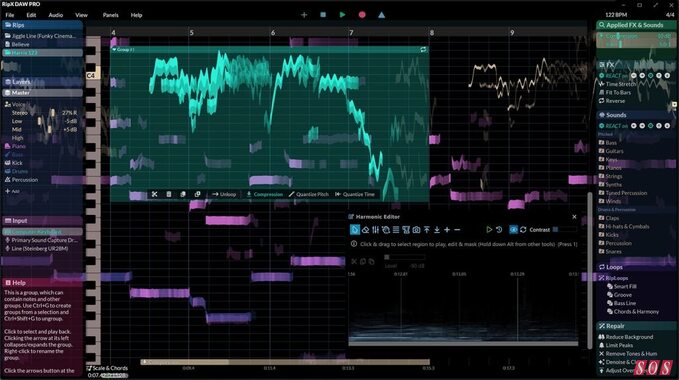
Task: Open the Help menu
Action: (x=136, y=15)
